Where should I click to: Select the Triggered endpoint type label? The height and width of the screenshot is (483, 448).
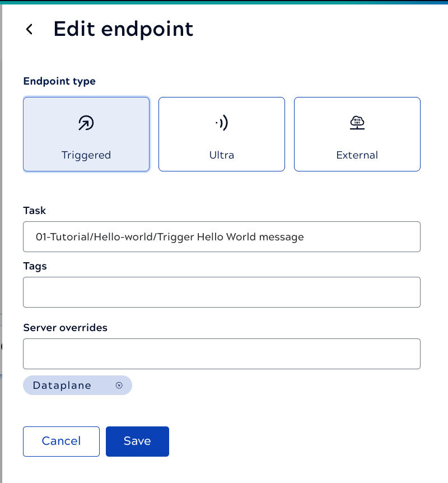click(x=86, y=155)
